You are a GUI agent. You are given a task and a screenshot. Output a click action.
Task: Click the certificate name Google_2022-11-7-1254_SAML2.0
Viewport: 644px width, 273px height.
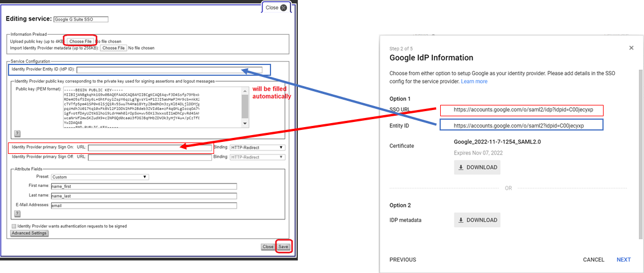[x=496, y=142]
